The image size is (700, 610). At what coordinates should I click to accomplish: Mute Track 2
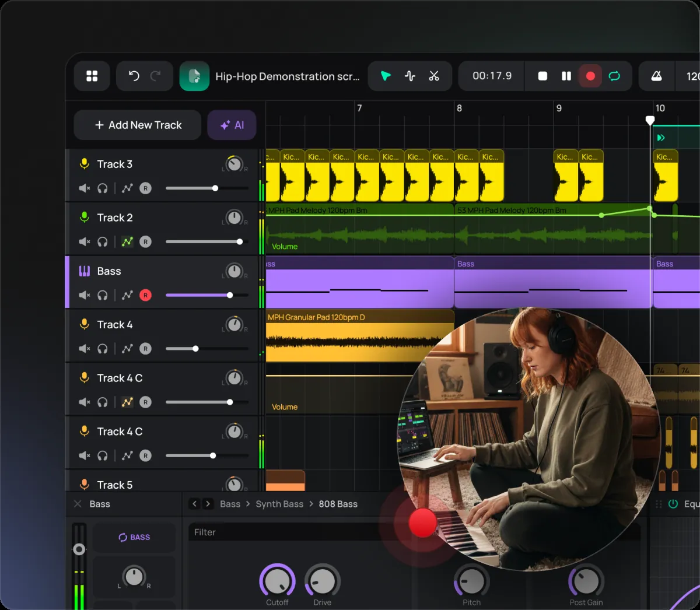click(85, 241)
